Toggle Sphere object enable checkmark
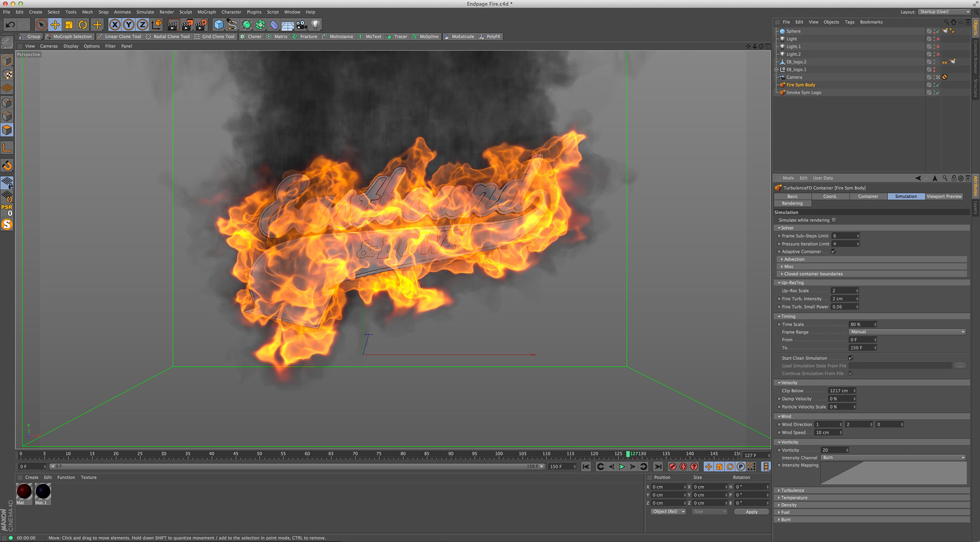 point(938,32)
